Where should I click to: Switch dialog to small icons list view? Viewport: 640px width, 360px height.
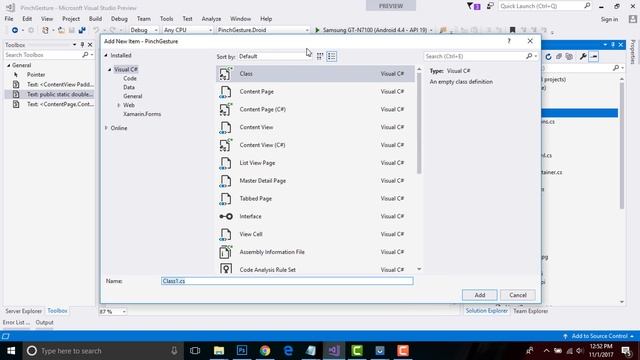[x=331, y=56]
